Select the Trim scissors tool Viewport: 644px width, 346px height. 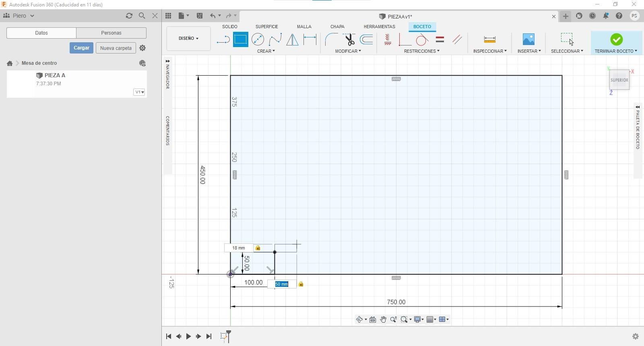(349, 39)
